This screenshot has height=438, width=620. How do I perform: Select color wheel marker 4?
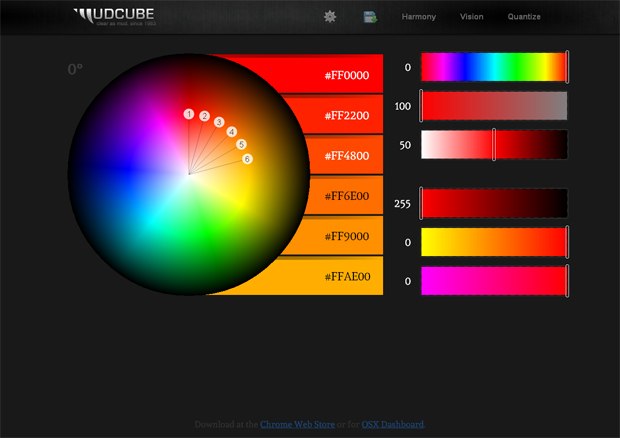(232, 132)
